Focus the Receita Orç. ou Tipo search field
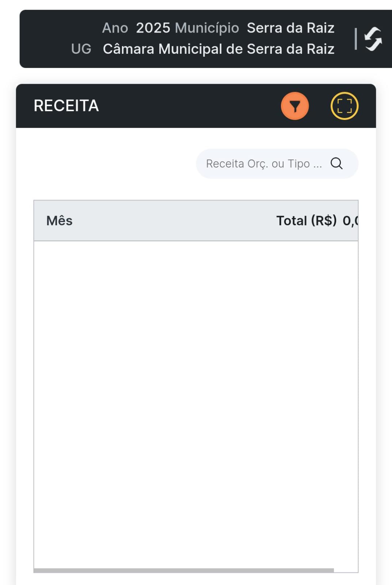392x585 pixels. (263, 163)
